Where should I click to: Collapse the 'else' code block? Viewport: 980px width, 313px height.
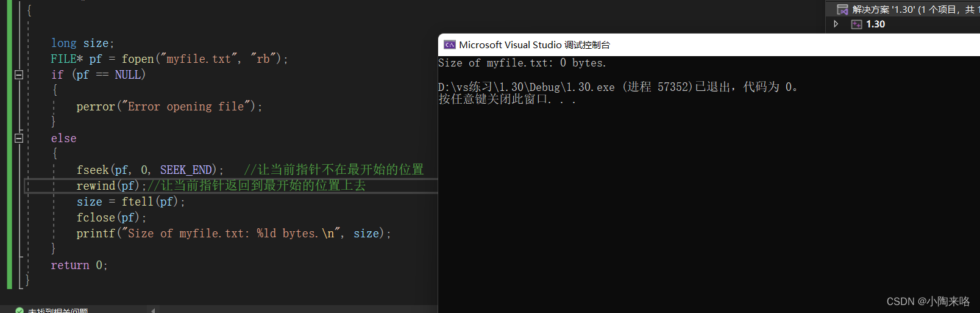click(19, 139)
